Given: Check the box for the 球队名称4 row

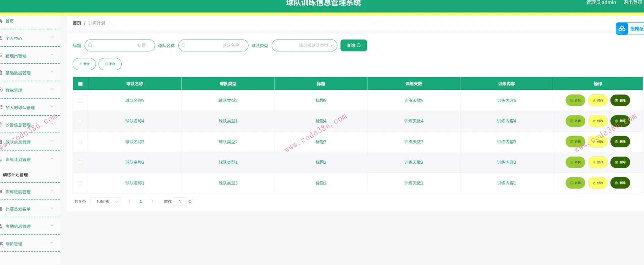Looking at the screenshot, I should point(80,121).
